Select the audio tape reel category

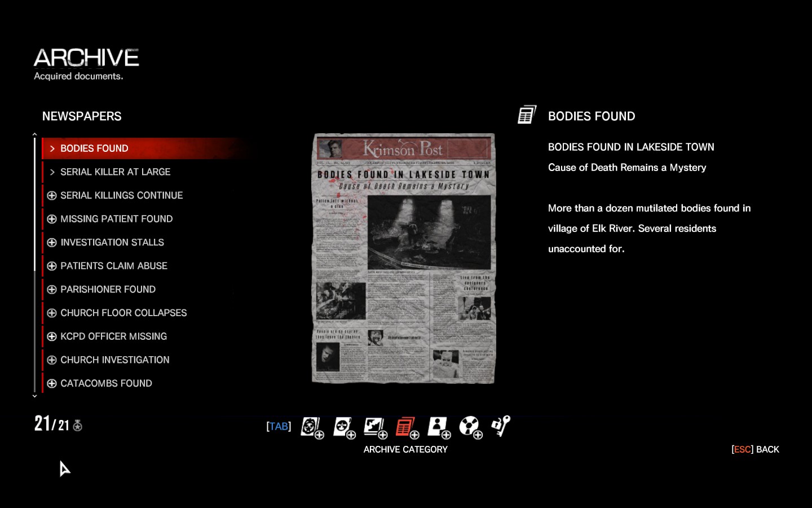pos(469,427)
